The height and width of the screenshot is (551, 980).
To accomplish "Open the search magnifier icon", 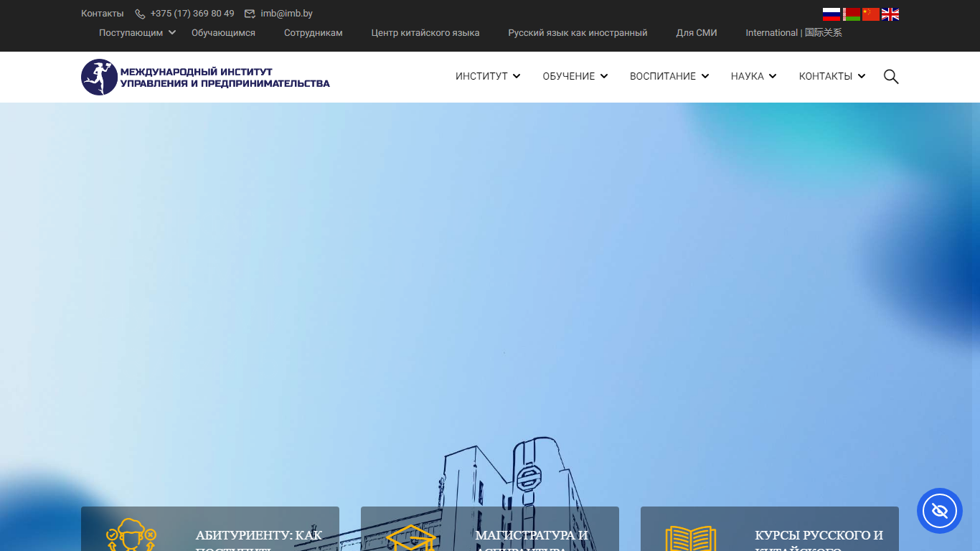I will [x=891, y=76].
